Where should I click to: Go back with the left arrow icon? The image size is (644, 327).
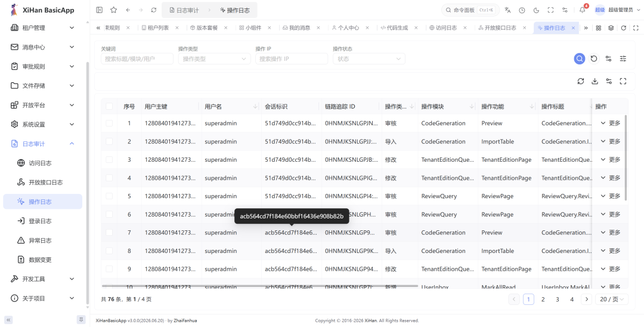click(128, 10)
